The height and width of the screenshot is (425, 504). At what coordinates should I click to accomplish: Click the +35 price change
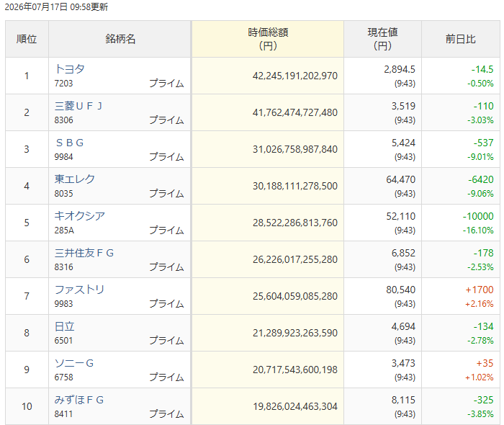(485, 363)
